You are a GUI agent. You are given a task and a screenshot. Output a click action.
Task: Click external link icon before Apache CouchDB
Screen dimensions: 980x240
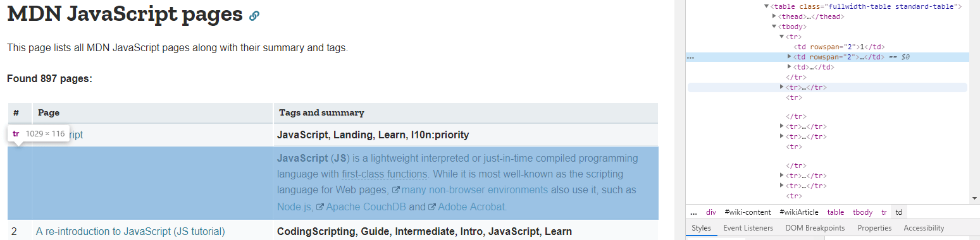click(320, 207)
